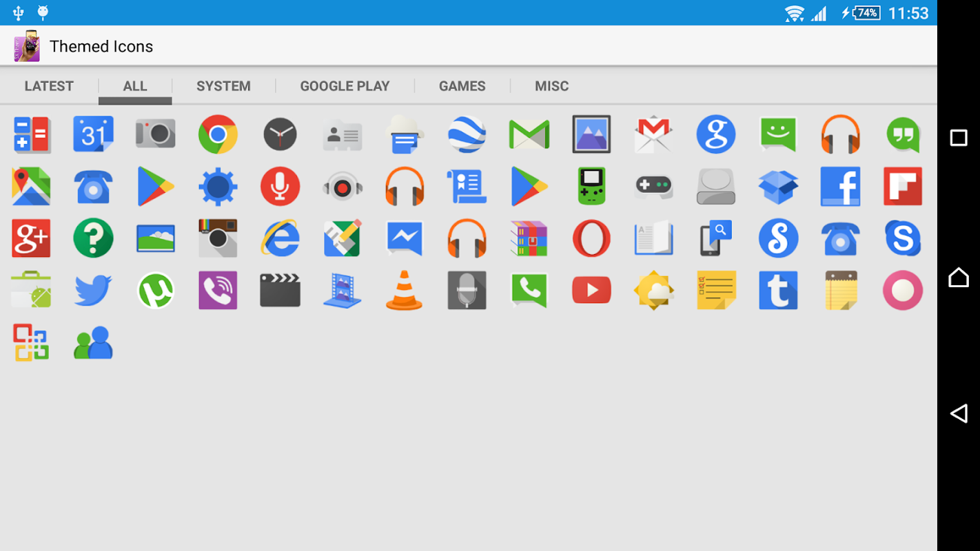Tap the dark-framed mountain picture icon
Image resolution: width=980 pixels, height=551 pixels.
591,134
